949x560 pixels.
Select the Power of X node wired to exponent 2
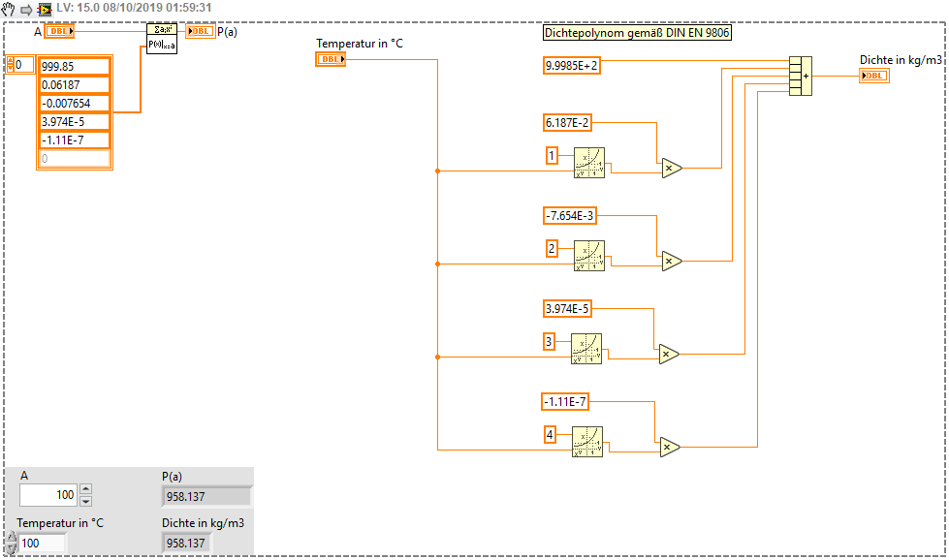pyautogui.click(x=589, y=256)
